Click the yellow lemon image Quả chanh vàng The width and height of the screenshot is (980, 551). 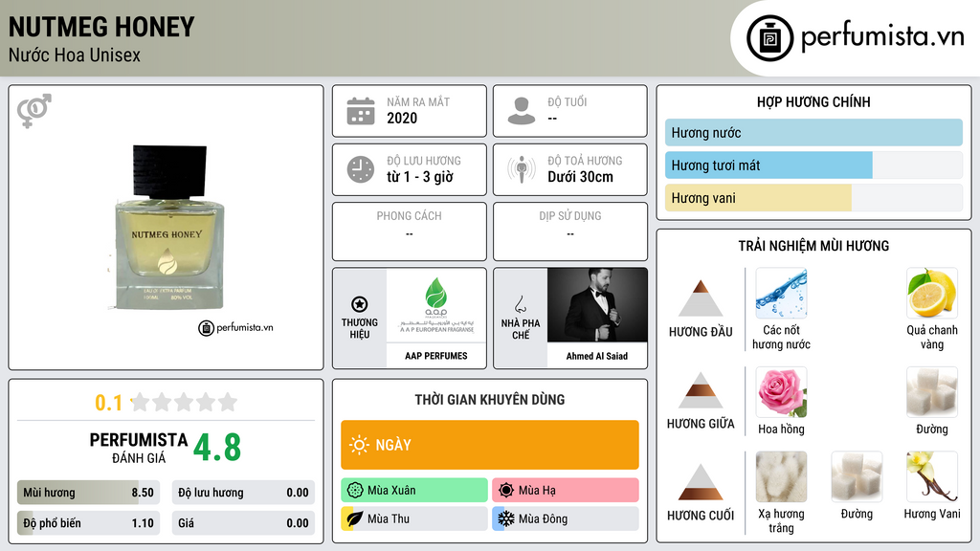(932, 294)
